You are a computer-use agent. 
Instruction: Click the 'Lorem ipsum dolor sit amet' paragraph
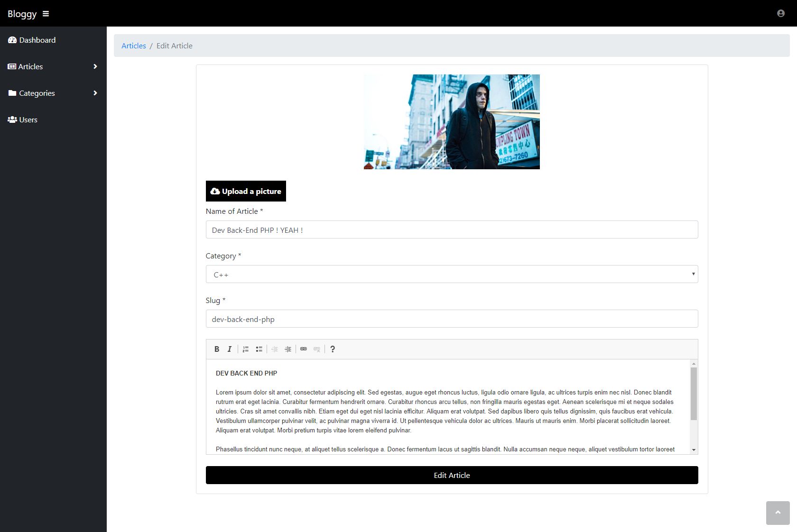pos(445,411)
